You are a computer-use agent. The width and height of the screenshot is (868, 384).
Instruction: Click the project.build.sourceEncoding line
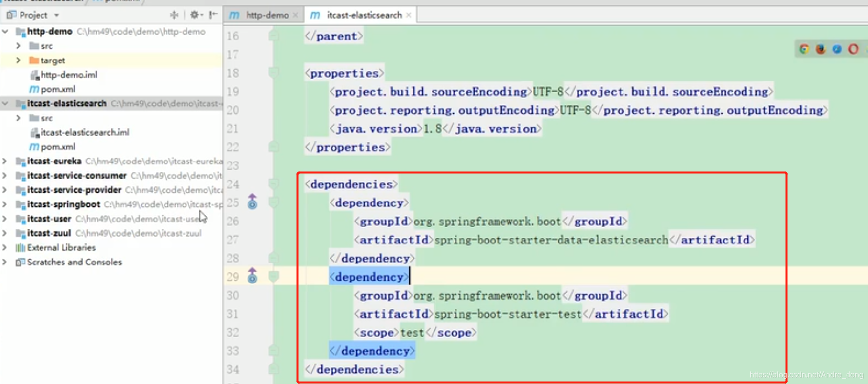[x=551, y=92]
